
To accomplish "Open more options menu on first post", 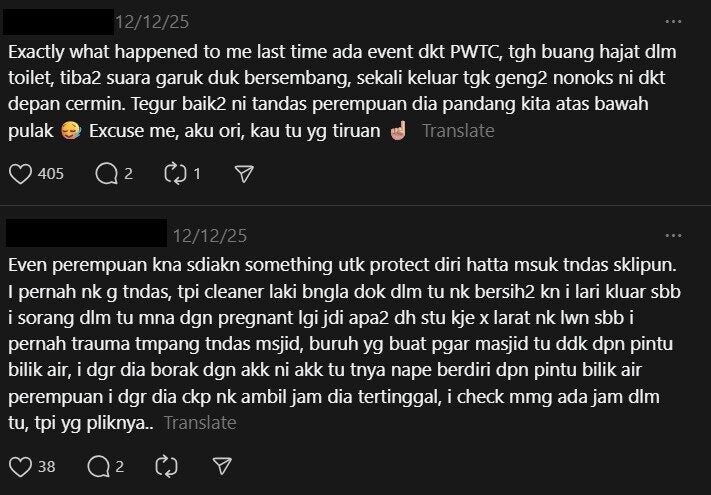I will tap(673, 21).
